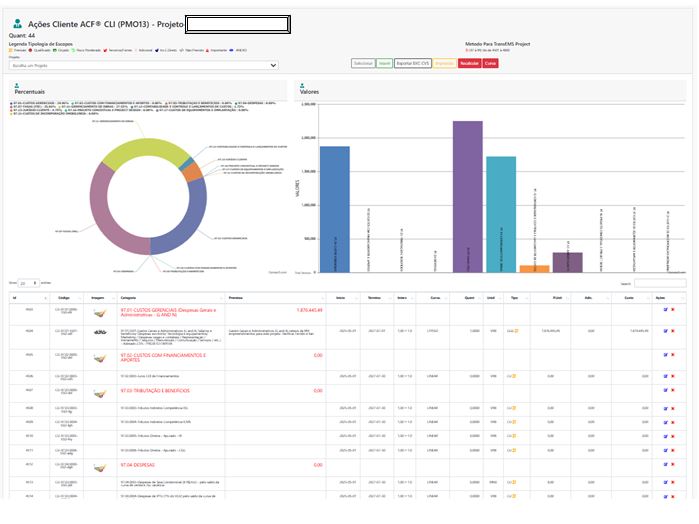Click the Exportar EAC CVS button
The width and height of the screenshot is (699, 524).
pos(413,63)
